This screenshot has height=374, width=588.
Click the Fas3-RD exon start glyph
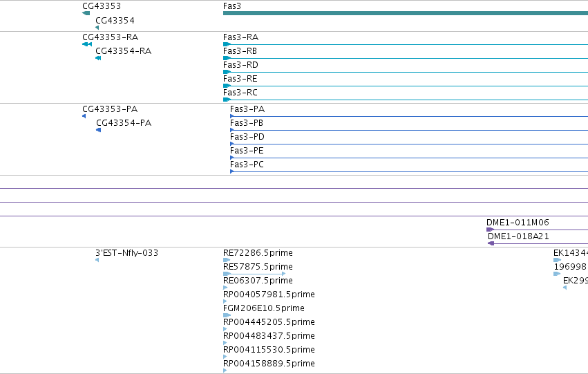227,72
